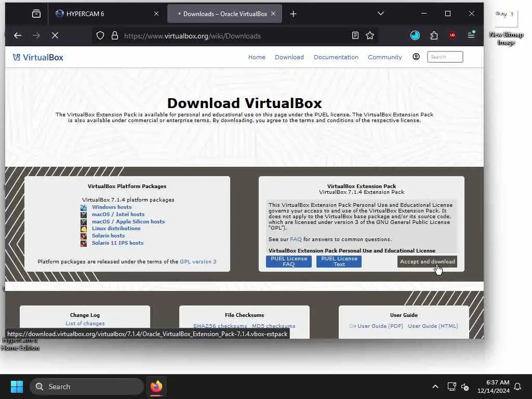Viewport: 532px width, 399px height.
Task: Open the Linux distributions link
Action: 116,229
